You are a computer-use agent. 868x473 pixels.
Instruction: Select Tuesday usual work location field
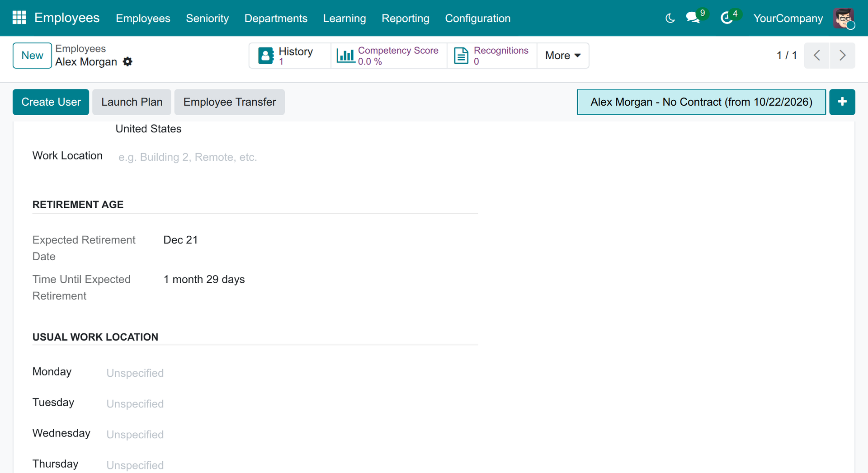pyautogui.click(x=289, y=403)
